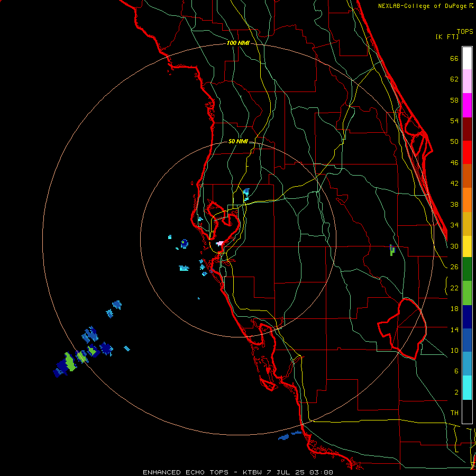The image size is (476, 476).
Task: Click the "KTBW" radar site identifier
Action: (x=252, y=472)
